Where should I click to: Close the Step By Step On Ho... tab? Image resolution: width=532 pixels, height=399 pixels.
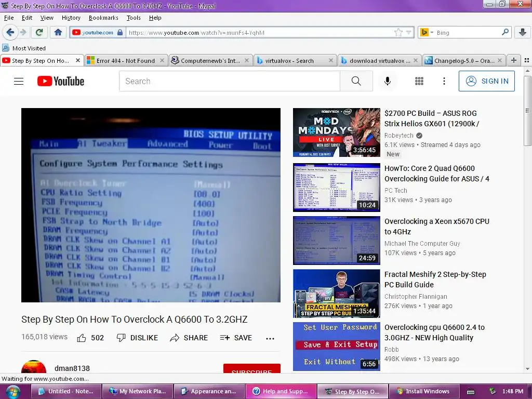(x=78, y=60)
